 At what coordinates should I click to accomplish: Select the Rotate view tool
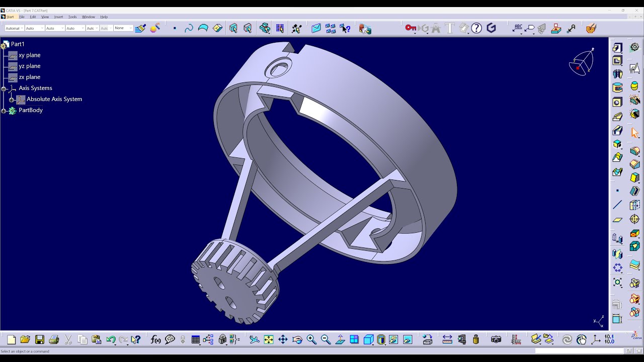tap(297, 340)
